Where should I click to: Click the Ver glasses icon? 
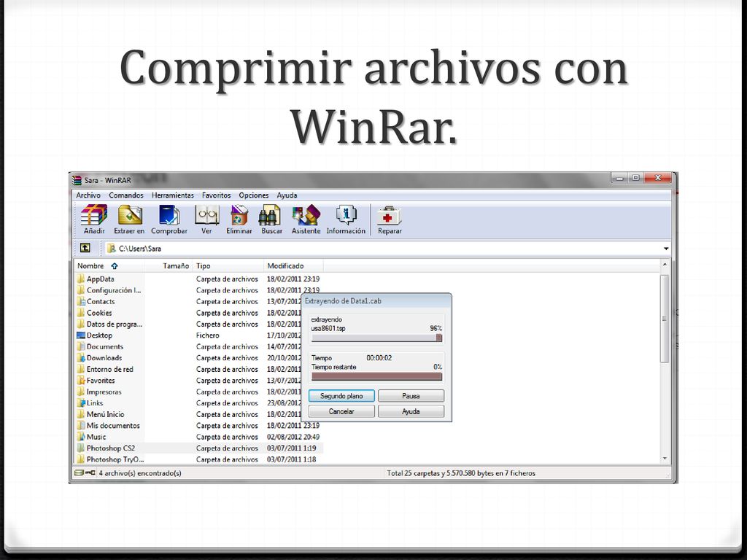click(x=206, y=215)
